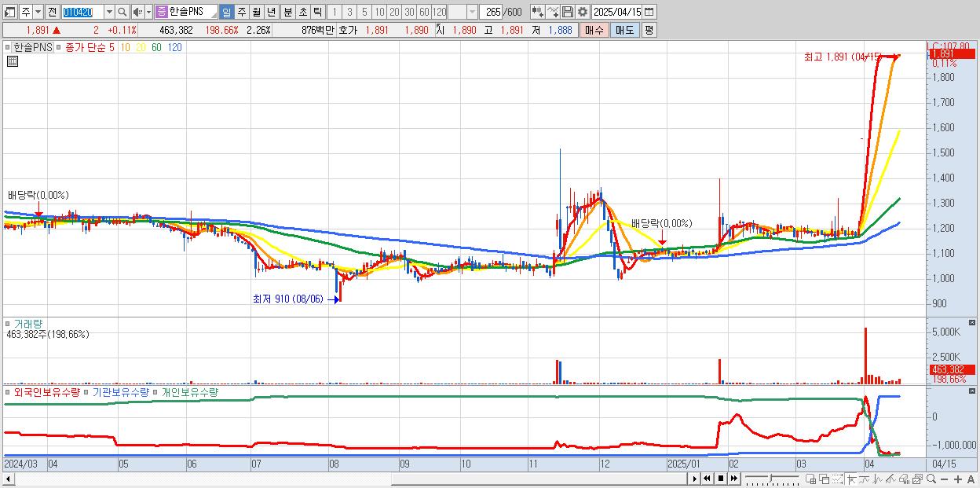980x488 pixels.
Task: Open the window layout icon at top-left
Action: tap(9, 12)
